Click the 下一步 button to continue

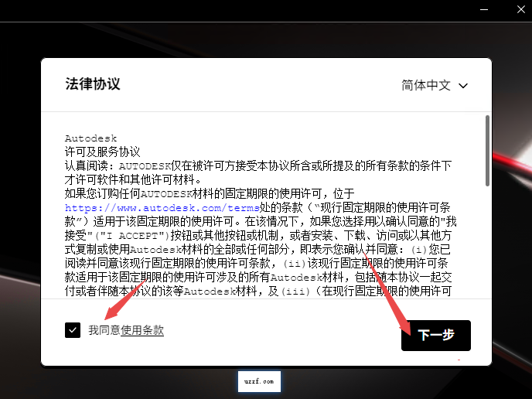(x=435, y=336)
